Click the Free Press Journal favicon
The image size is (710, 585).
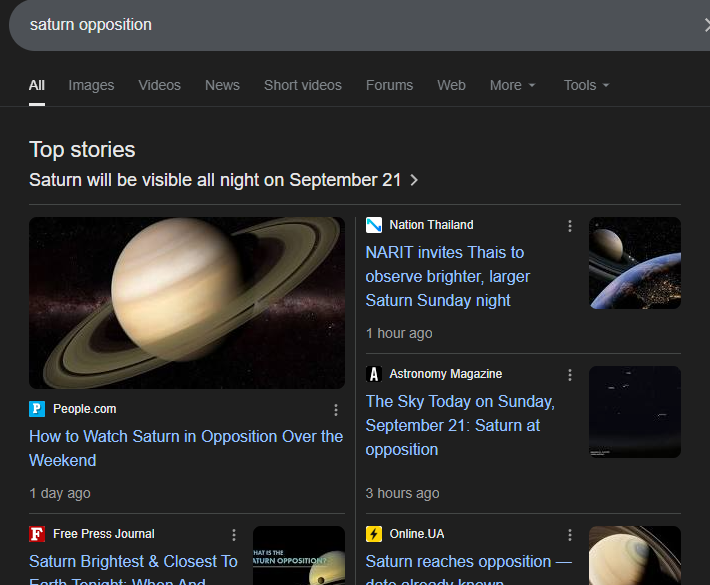pos(37,534)
